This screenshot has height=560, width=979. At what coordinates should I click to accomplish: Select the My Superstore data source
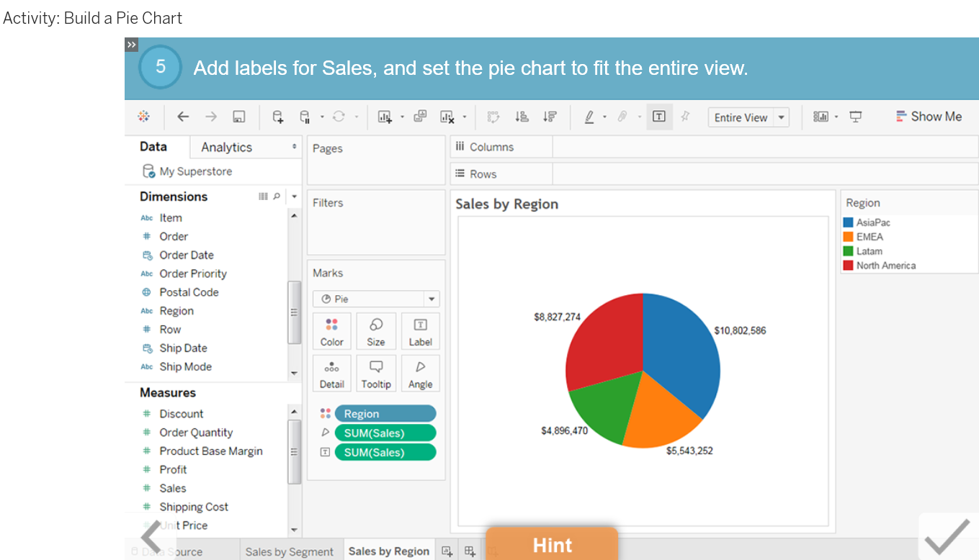click(195, 171)
